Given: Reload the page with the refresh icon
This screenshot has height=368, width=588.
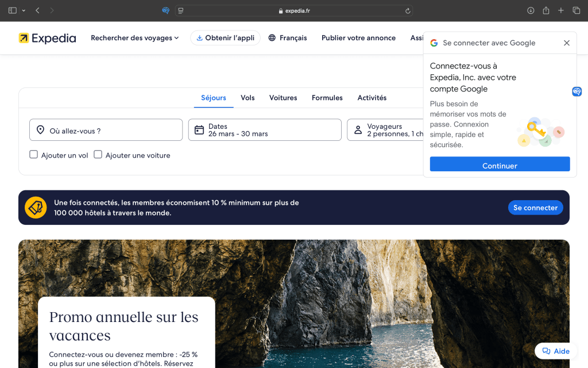Looking at the screenshot, I should 408,11.
